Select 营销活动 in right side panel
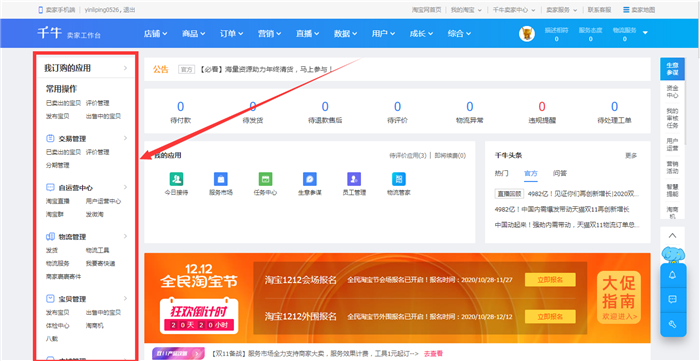 (x=672, y=167)
